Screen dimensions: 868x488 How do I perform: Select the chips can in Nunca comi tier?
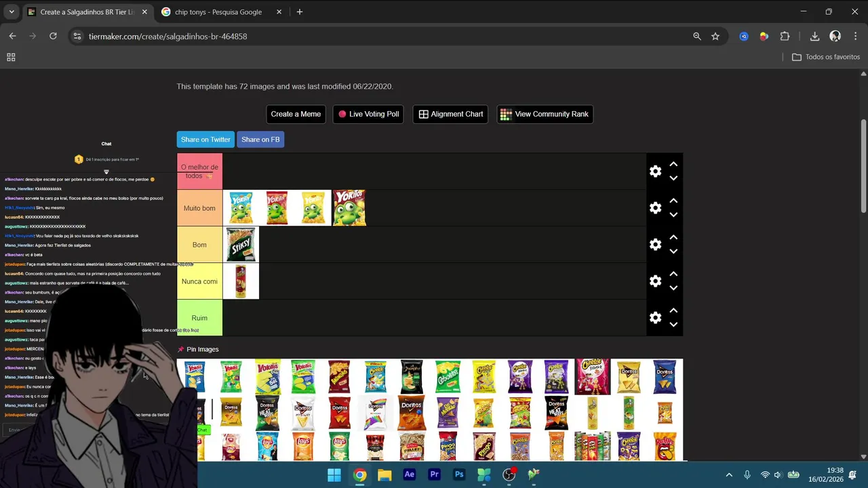[x=241, y=281]
